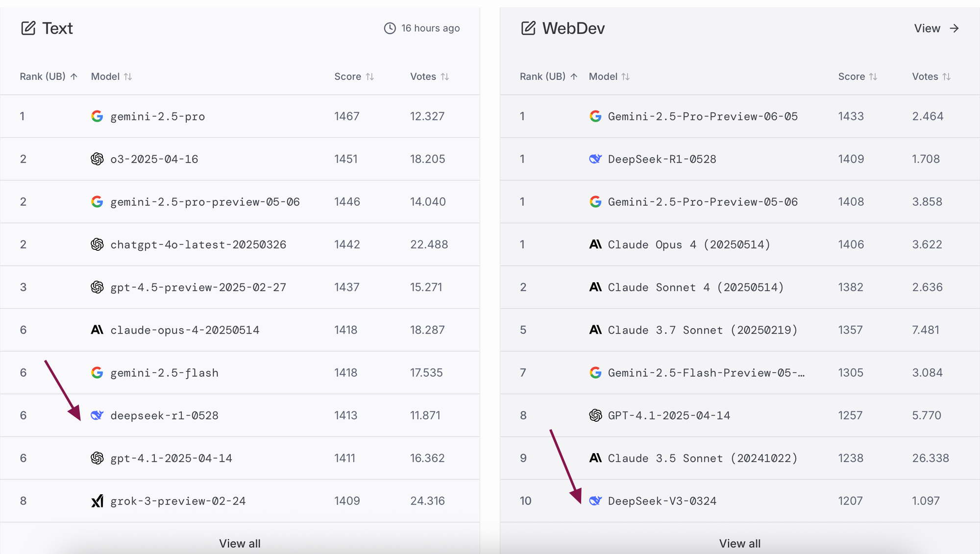Click the DeepSeek whale icon beside deepseek-r1-0528
Image resolution: width=980 pixels, height=554 pixels.
(x=97, y=415)
